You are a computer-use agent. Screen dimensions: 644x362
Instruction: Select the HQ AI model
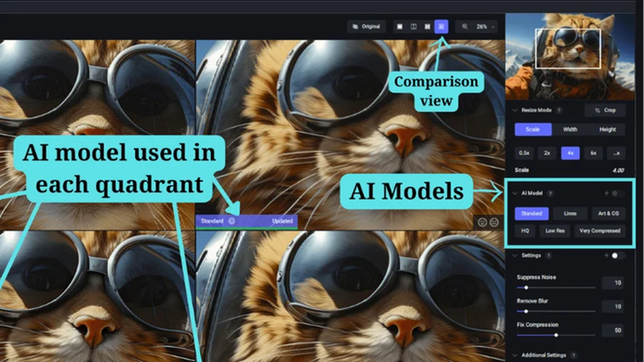tap(526, 231)
